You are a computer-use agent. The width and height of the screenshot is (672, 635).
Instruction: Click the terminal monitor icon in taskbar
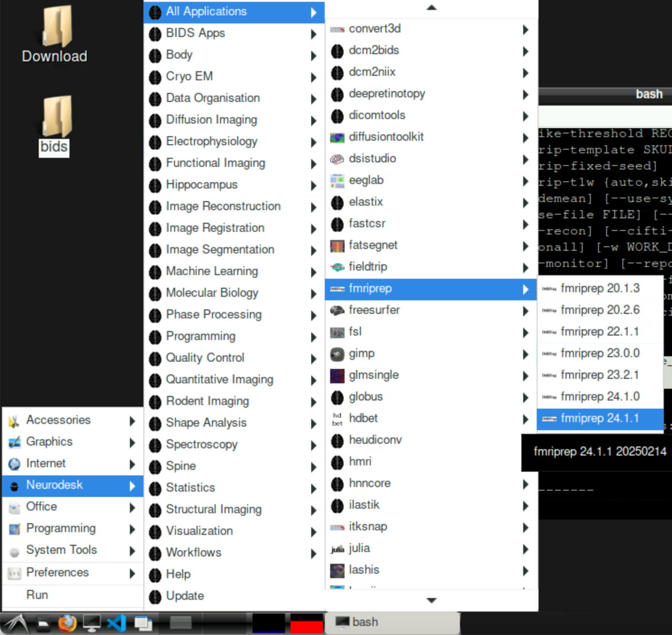pos(92,624)
